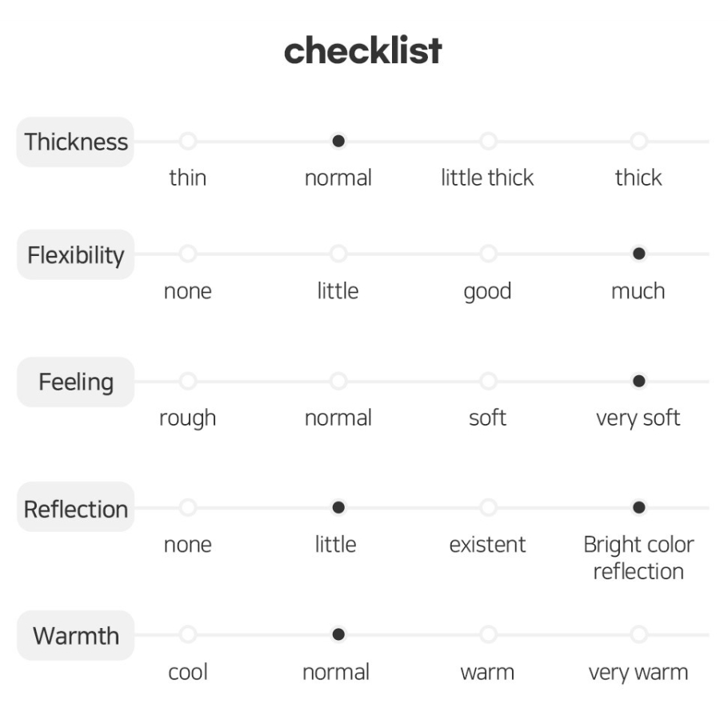Select the 'normal' Thickness dot

[x=338, y=141]
